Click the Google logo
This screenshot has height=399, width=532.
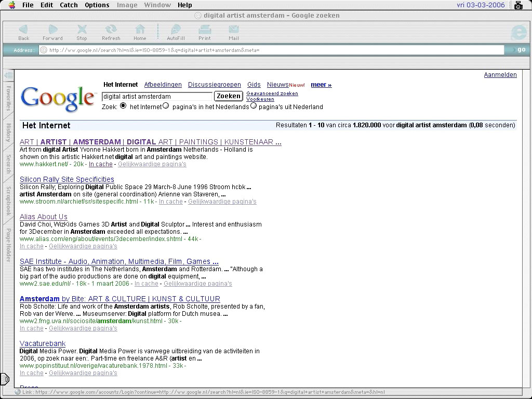[x=58, y=98]
